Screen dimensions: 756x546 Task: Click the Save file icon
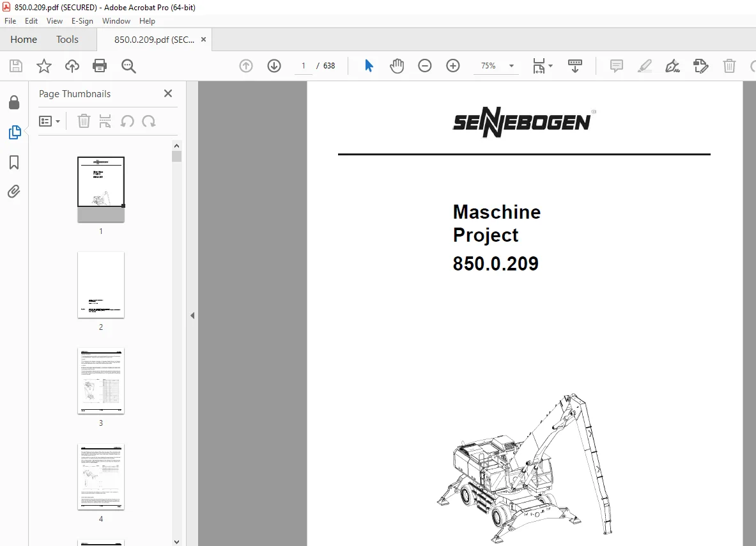16,66
